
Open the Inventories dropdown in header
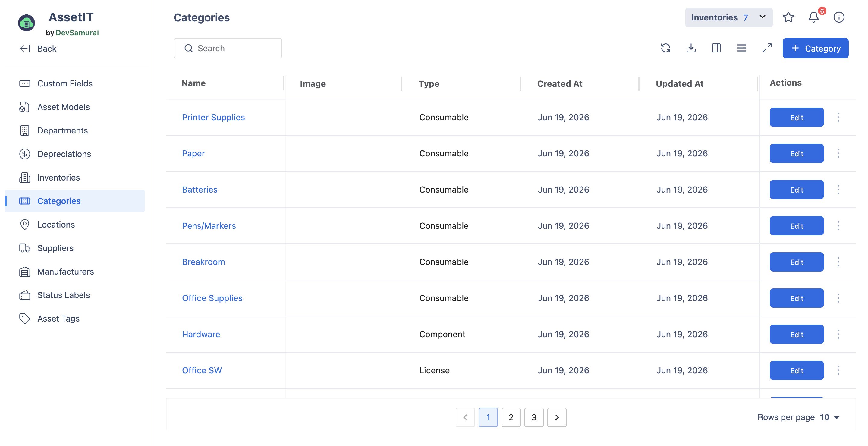pos(728,17)
